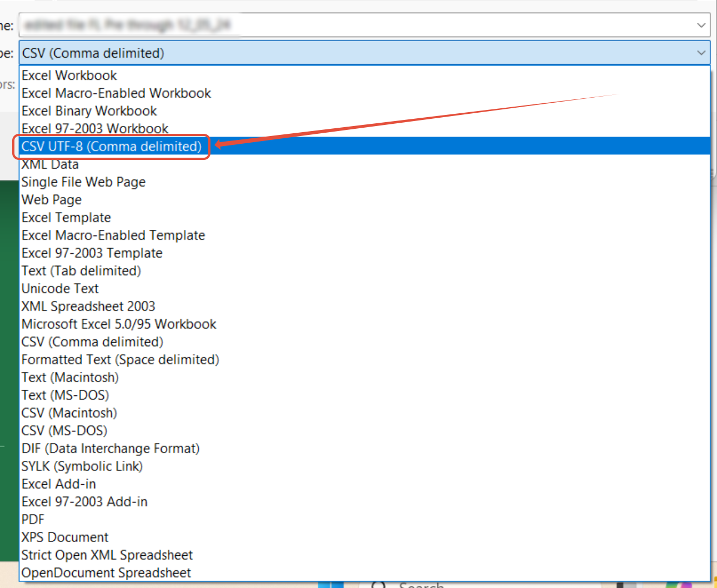
Task: Collapse the Save as type dropdown arrow
Action: pyautogui.click(x=701, y=53)
